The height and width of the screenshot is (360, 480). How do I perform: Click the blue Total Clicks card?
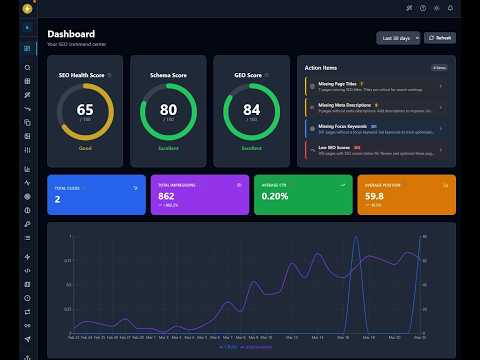coord(97,195)
